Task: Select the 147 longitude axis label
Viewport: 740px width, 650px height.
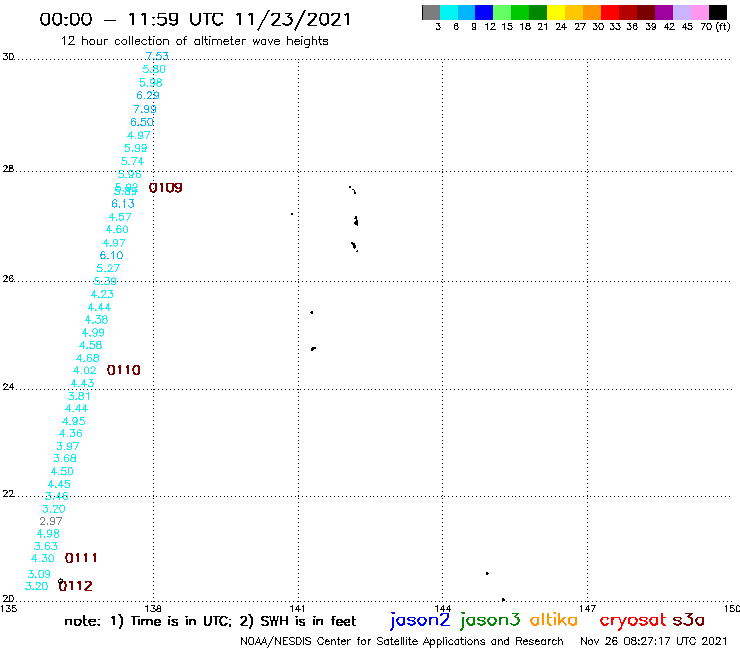Action: pyautogui.click(x=588, y=608)
